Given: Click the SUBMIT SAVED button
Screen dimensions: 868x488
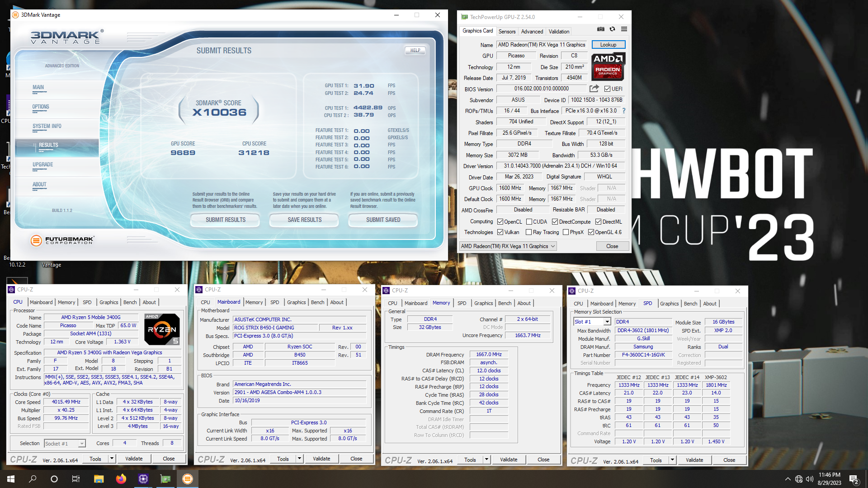Looking at the screenshot, I should pyautogui.click(x=383, y=220).
